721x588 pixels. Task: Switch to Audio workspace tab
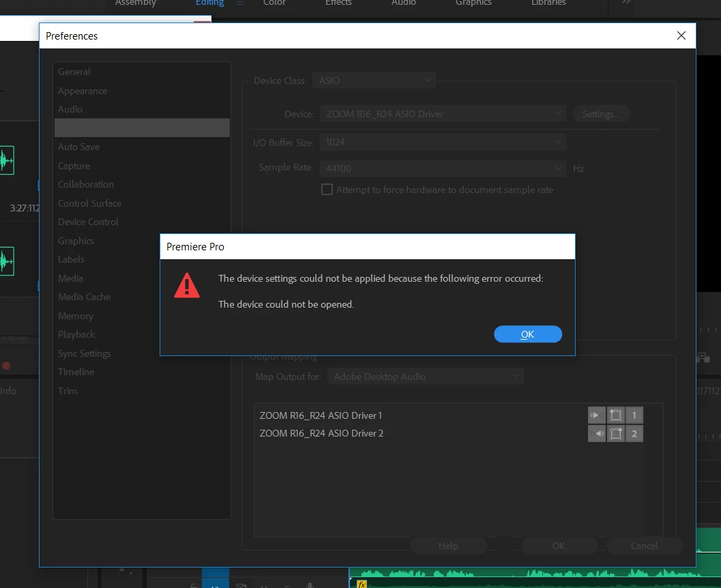click(404, 3)
